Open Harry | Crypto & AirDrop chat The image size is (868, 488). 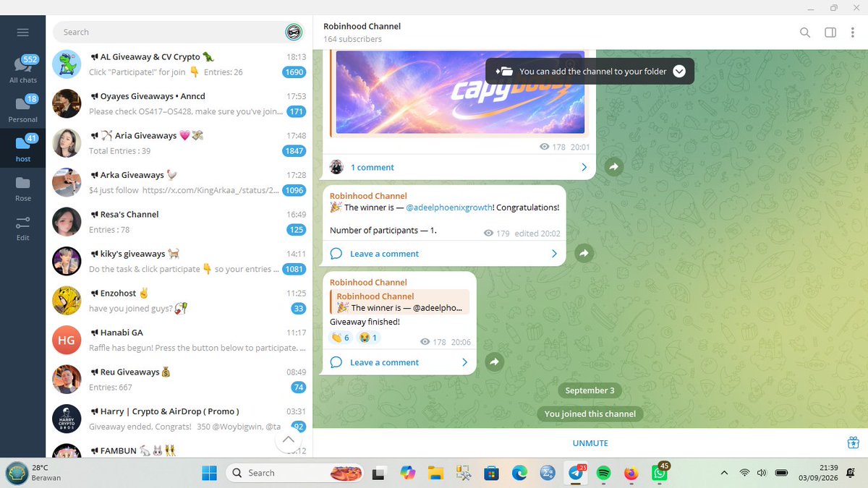179,419
